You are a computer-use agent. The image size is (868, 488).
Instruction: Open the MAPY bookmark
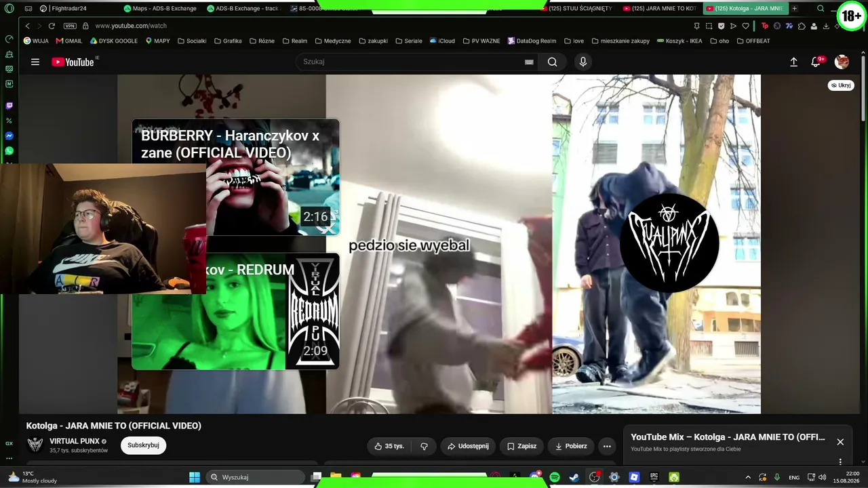[157, 41]
